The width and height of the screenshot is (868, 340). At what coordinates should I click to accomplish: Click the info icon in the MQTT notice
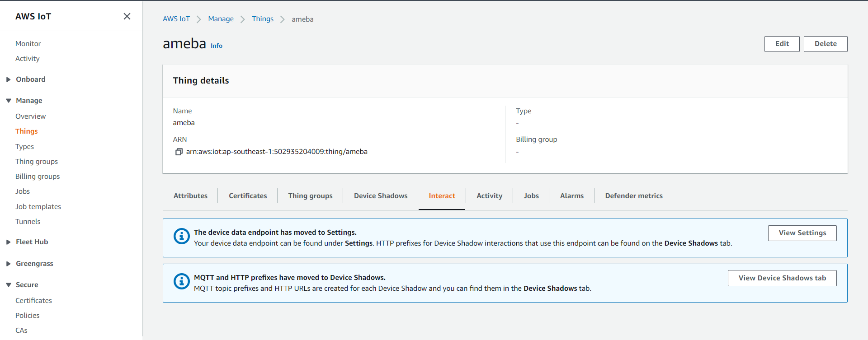[x=182, y=281]
